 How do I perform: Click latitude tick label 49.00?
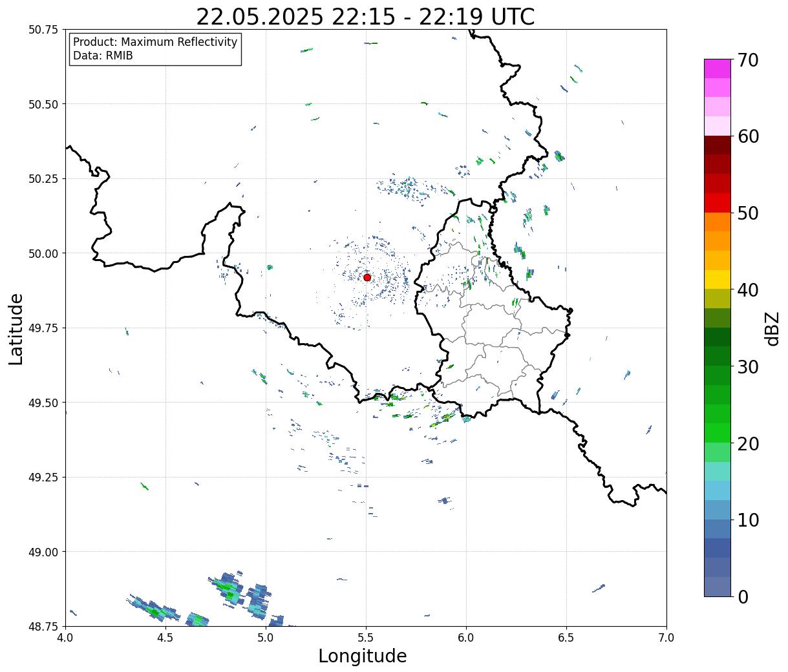pos(43,552)
